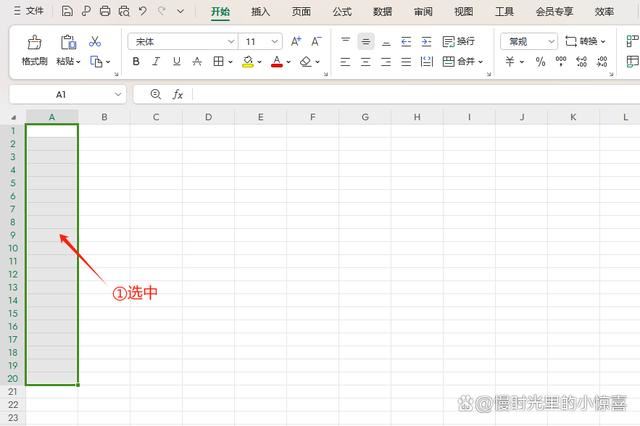The image size is (640, 426).
Task: Open Print Preview icon
Action: [x=124, y=11]
